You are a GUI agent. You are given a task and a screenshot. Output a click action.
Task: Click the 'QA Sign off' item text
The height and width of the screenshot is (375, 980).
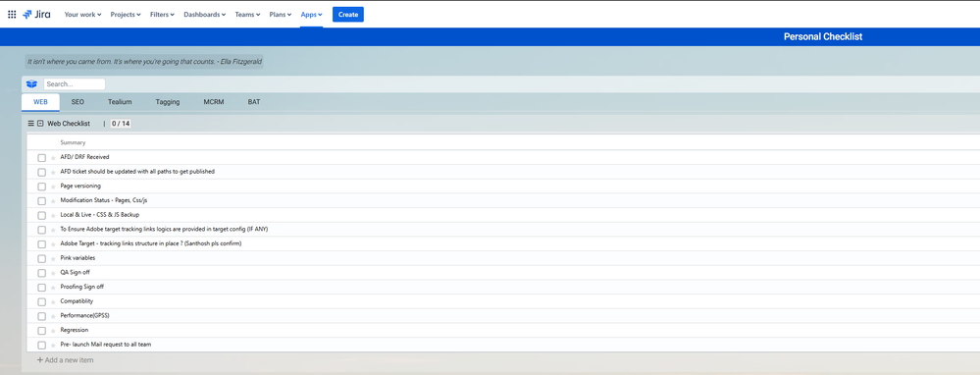75,273
